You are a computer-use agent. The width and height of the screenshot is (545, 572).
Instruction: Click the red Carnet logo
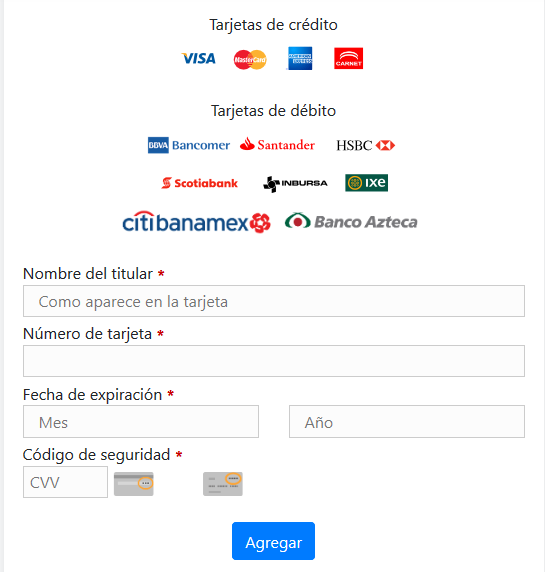pos(348,58)
